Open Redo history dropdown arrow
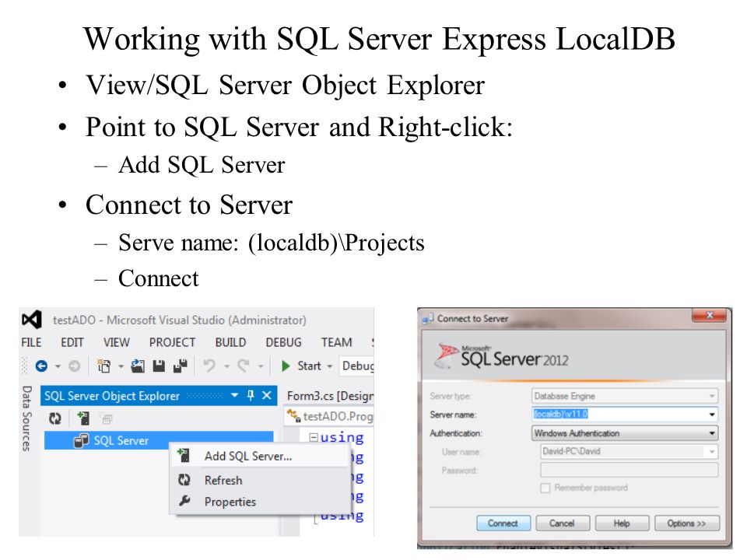Screen dimensions: 747x560 click(261, 366)
